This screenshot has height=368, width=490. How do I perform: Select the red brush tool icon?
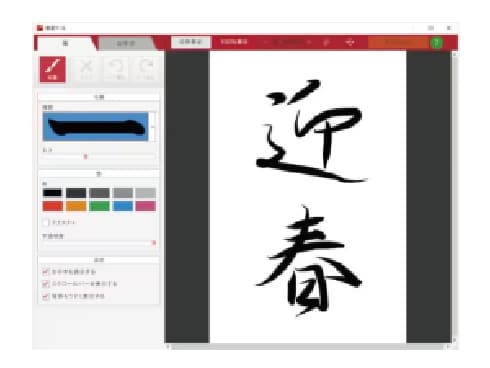coord(53,69)
